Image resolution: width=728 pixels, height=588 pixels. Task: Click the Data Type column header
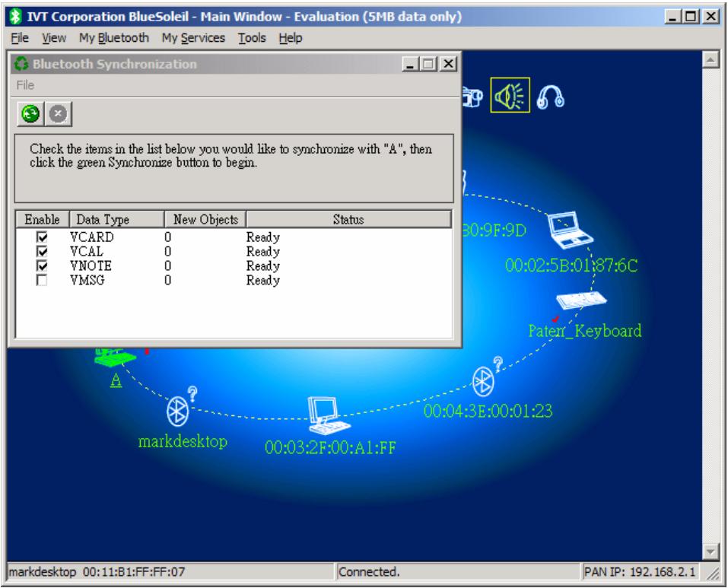117,220
